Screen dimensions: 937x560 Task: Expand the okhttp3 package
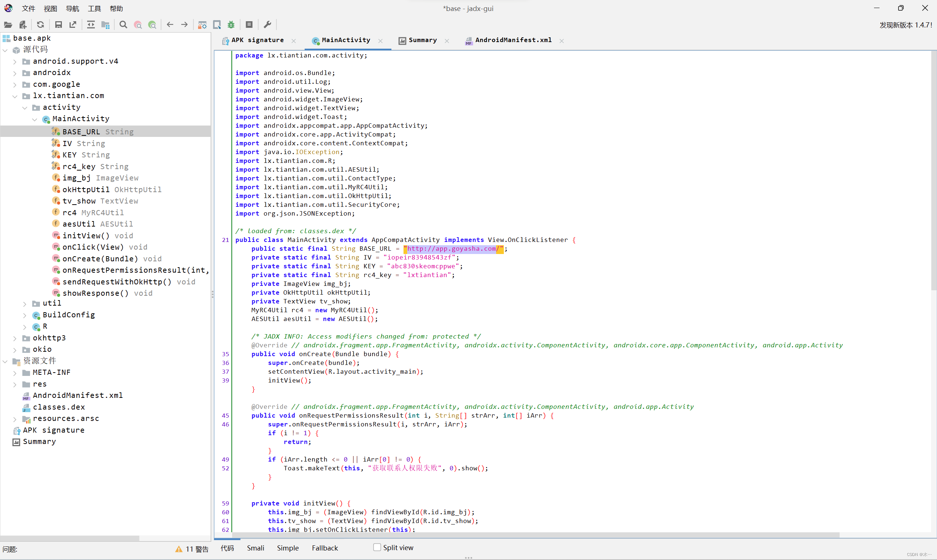15,339
